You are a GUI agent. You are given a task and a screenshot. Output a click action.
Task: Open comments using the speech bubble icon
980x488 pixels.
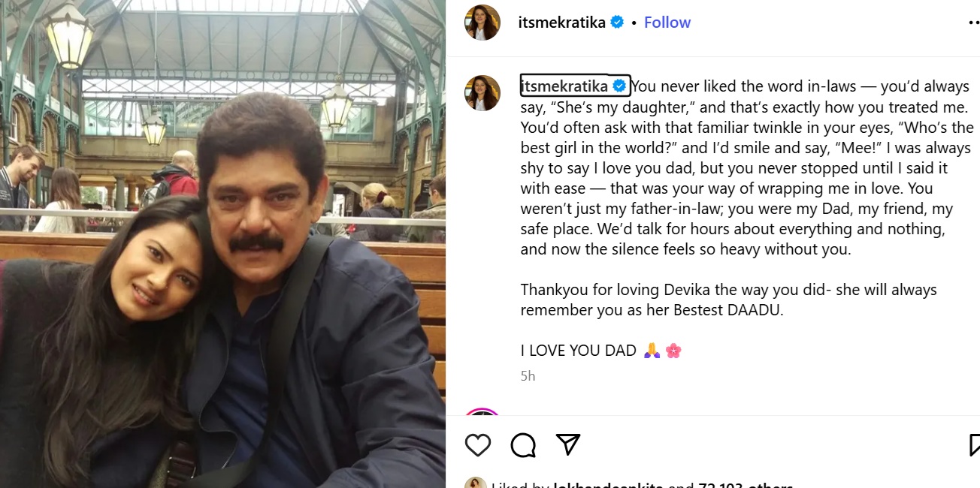pyautogui.click(x=523, y=445)
